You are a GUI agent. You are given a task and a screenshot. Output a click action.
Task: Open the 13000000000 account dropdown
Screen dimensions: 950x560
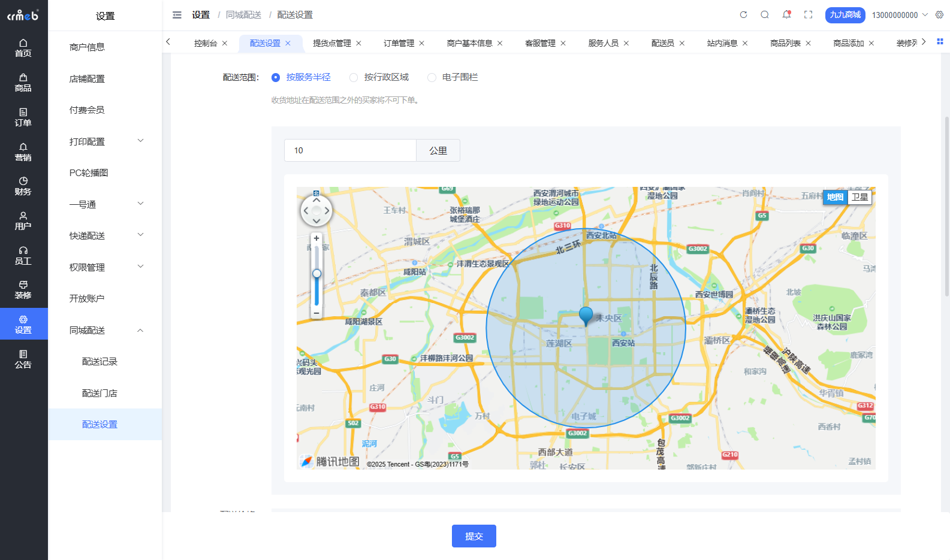[x=899, y=15]
